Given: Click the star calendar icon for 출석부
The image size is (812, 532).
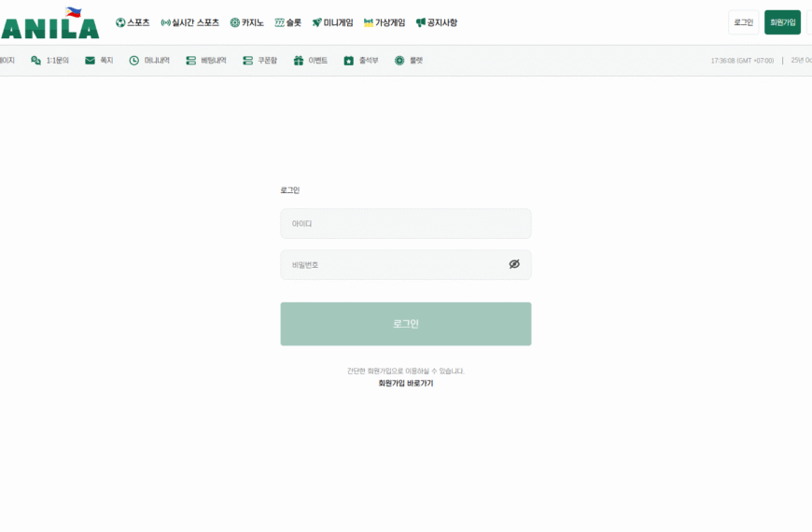Looking at the screenshot, I should (x=348, y=61).
